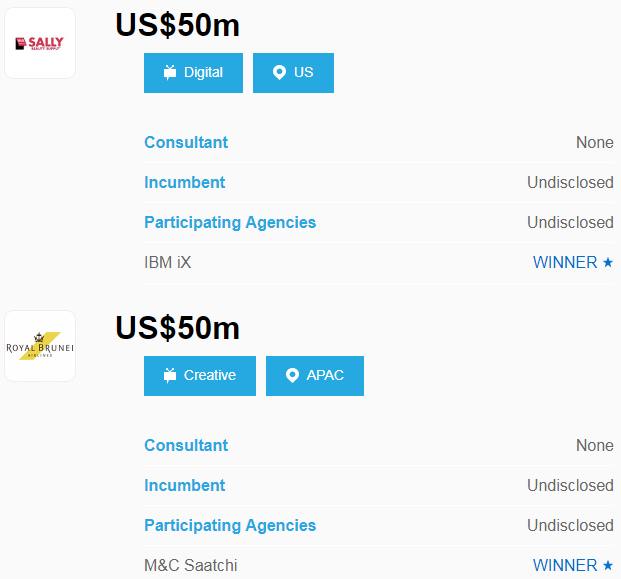Open the Incumbent label under Sally Beauty
This screenshot has width=621, height=579.
coord(185,183)
